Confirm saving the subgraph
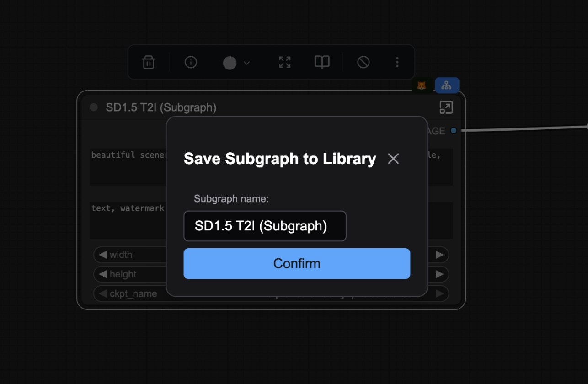 297,263
